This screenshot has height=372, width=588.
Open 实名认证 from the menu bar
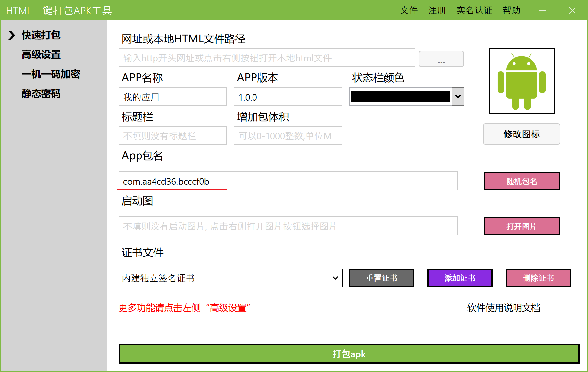474,10
